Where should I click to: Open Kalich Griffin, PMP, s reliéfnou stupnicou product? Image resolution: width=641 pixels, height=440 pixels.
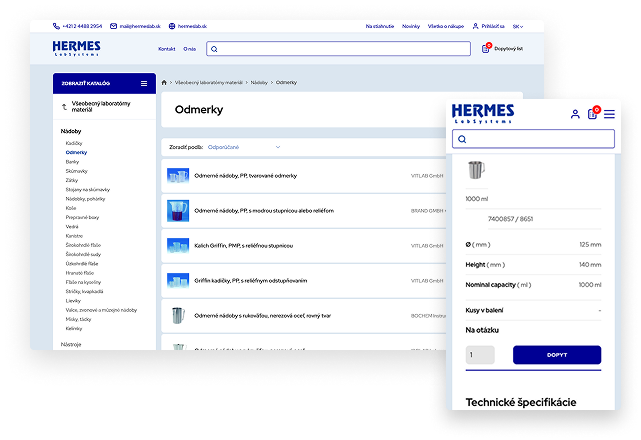point(243,246)
